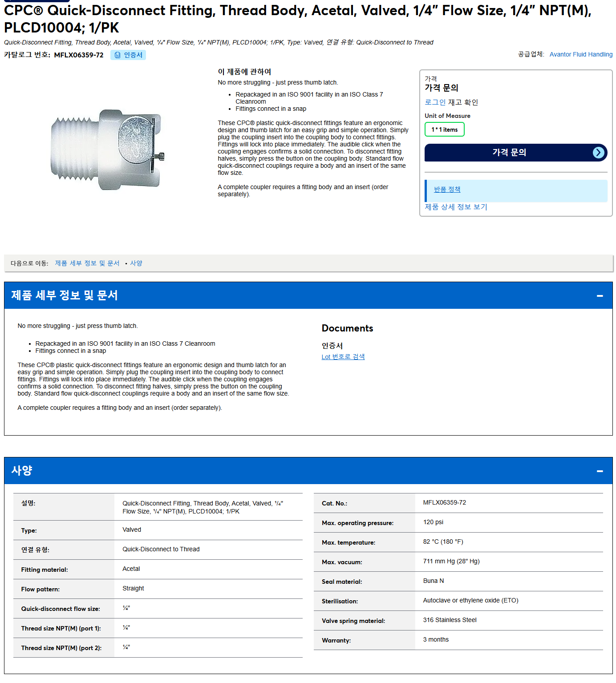The image size is (616, 683).
Task: Open the Avantor Fluid Handling supplier link
Action: coord(581,54)
